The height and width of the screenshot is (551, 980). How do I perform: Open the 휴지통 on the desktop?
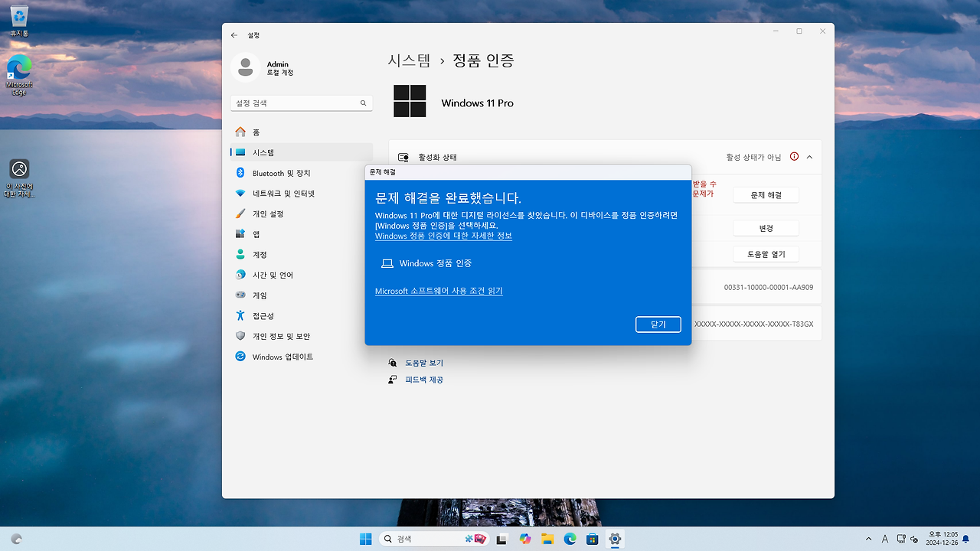coord(18,15)
